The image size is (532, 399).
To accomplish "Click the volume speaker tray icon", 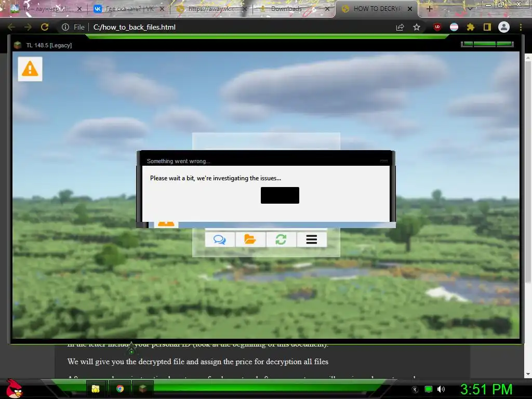I will pyautogui.click(x=441, y=390).
